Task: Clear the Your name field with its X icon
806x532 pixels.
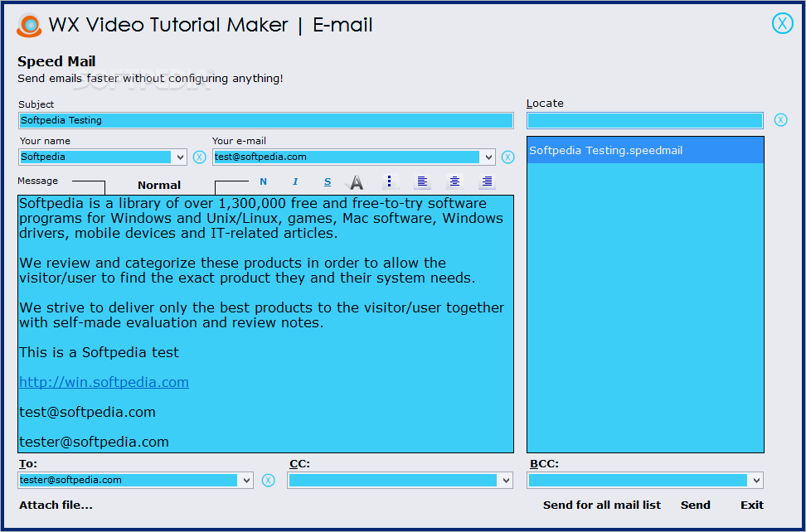Action: (x=200, y=157)
